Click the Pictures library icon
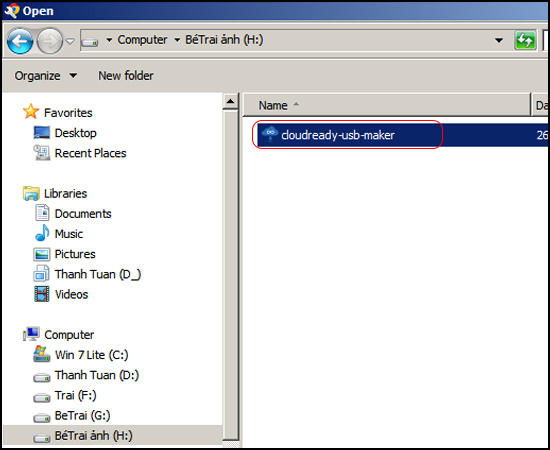550x450 pixels. pos(42,254)
